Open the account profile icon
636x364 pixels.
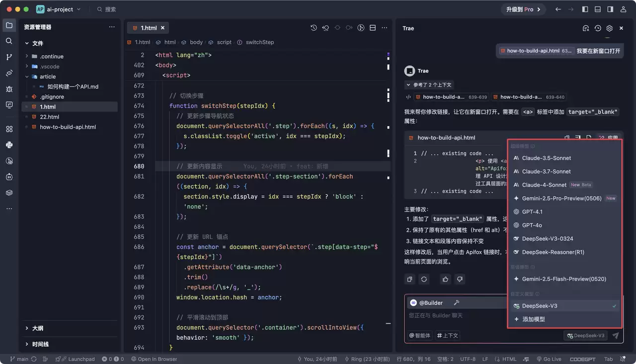(623, 9)
